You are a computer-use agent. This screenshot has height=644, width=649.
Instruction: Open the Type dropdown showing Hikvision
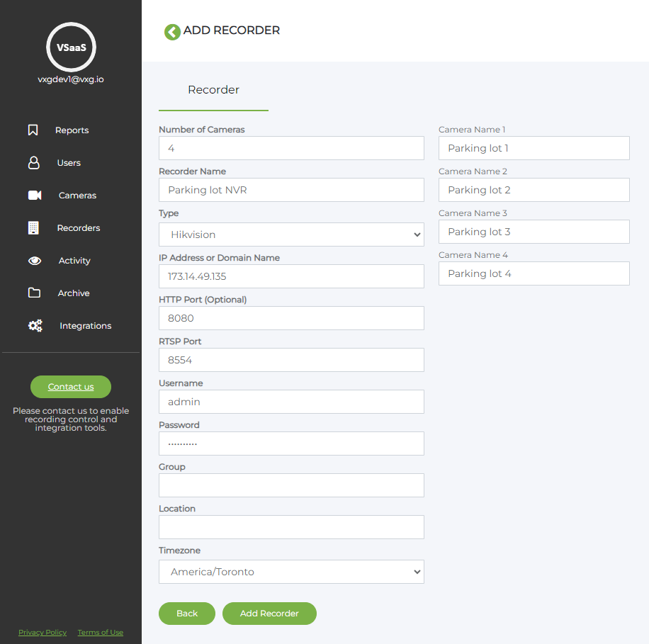[291, 235]
